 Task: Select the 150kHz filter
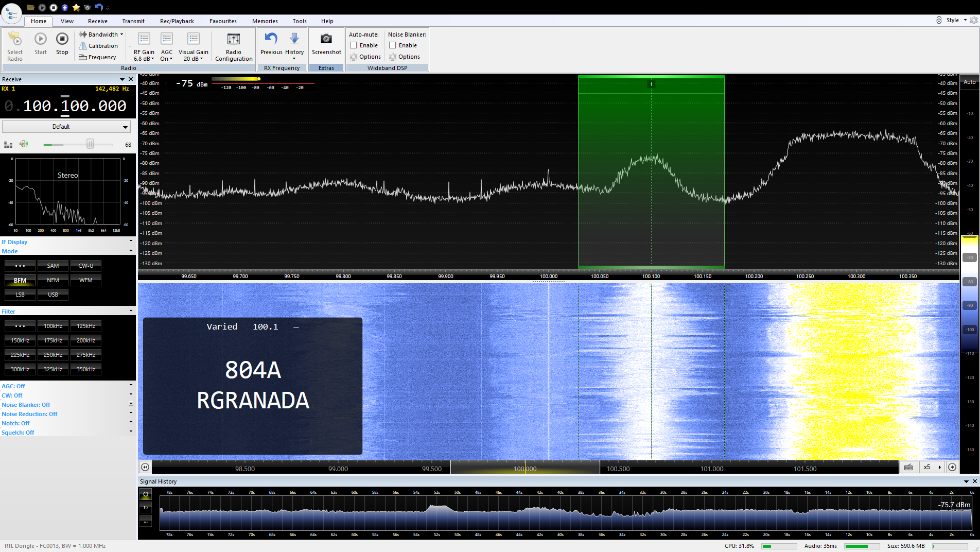(20, 340)
